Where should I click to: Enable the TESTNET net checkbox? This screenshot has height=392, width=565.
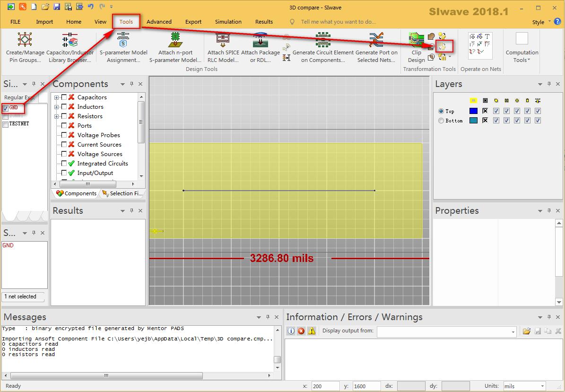point(6,124)
